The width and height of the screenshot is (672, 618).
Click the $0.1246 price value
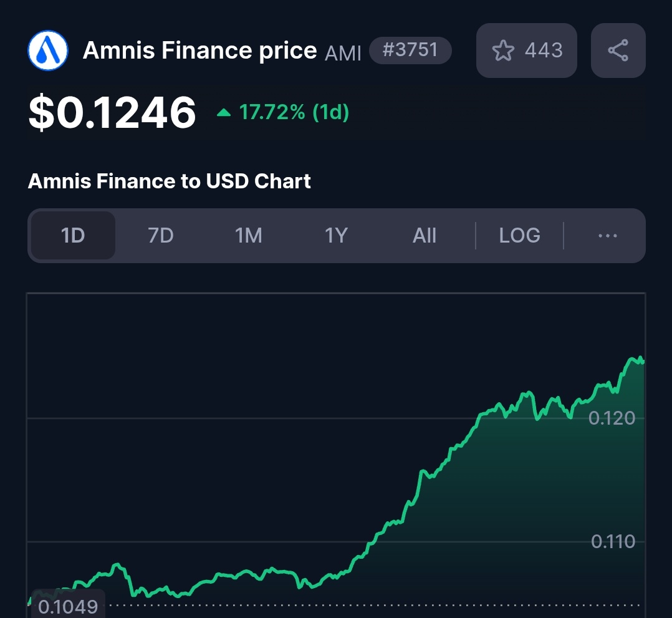[x=112, y=112]
